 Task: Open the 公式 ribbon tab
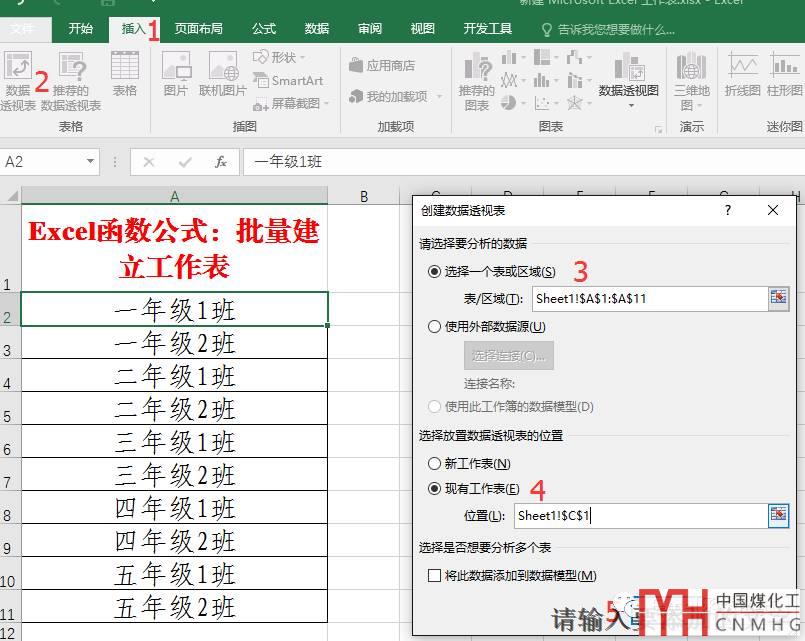pyautogui.click(x=264, y=29)
